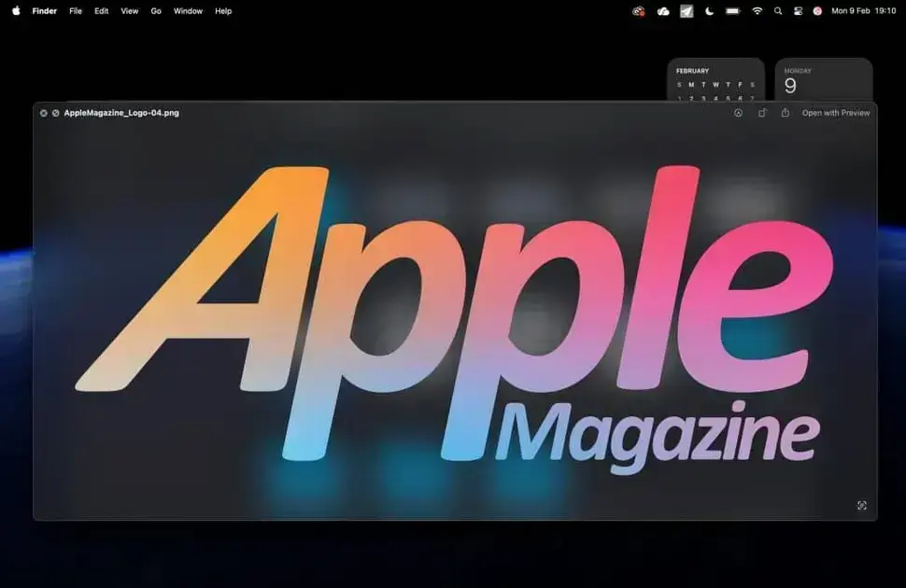Click Open with Preview button

836,113
